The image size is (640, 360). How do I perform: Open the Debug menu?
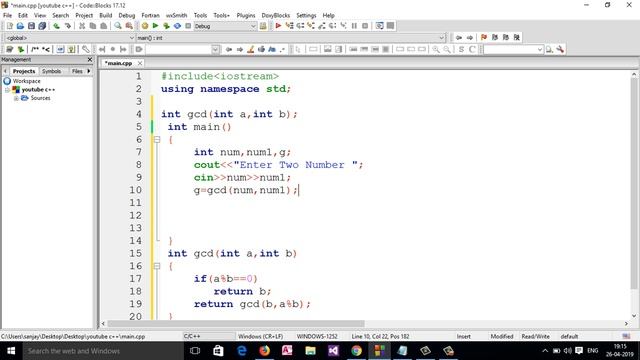[127, 15]
